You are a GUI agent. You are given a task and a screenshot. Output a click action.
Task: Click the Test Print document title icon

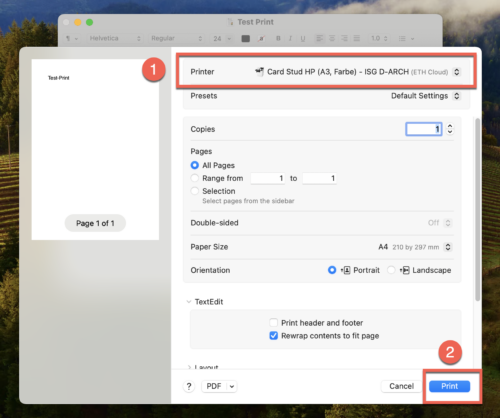(x=230, y=22)
